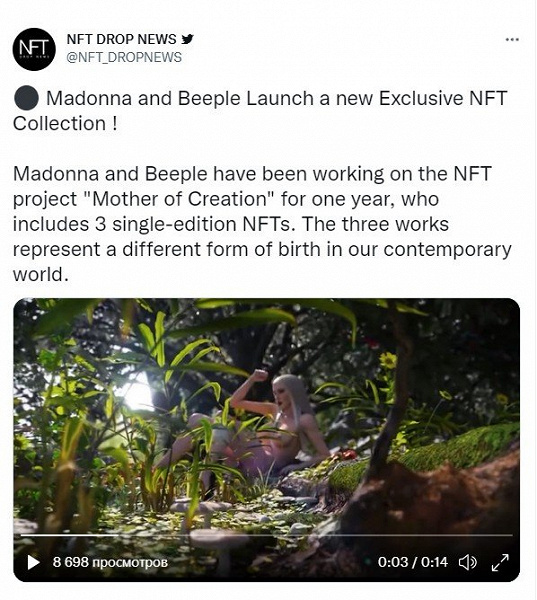This screenshot has width=537, height=600.
Task: Click the Twitter bird badge beside the name
Action: 187,39
